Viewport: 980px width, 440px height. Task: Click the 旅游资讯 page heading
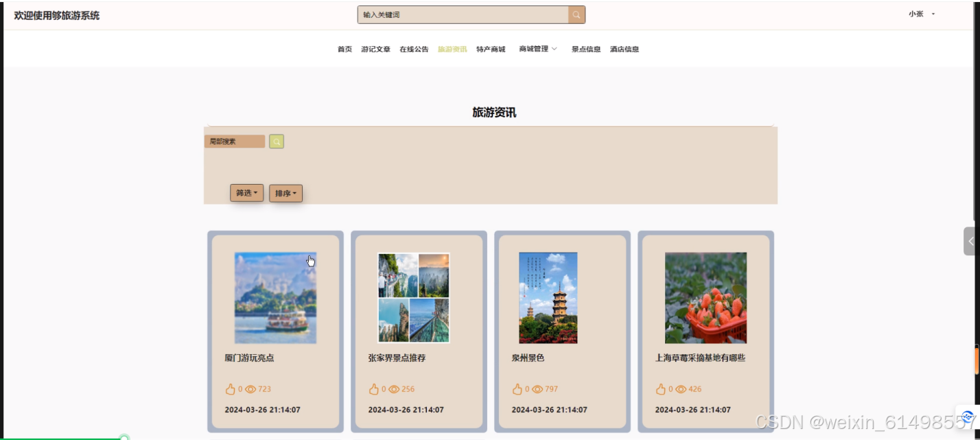coord(494,113)
